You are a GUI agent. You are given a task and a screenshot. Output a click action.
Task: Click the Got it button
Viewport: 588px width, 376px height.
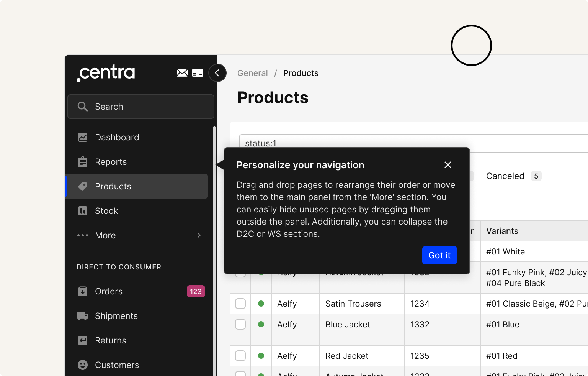439,255
